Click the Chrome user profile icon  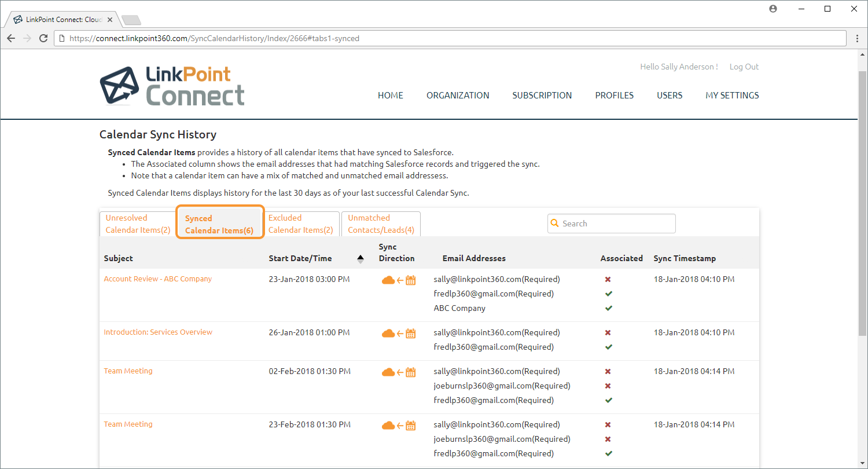point(773,9)
